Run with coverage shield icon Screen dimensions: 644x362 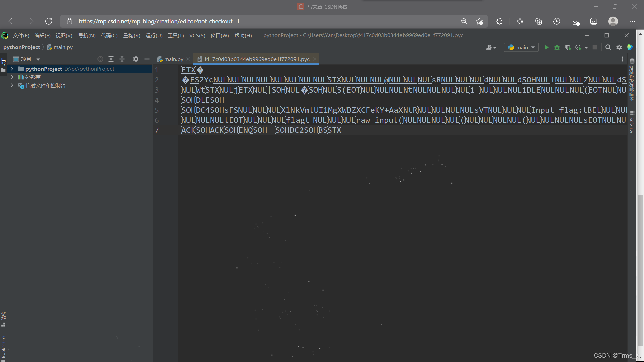coord(568,47)
